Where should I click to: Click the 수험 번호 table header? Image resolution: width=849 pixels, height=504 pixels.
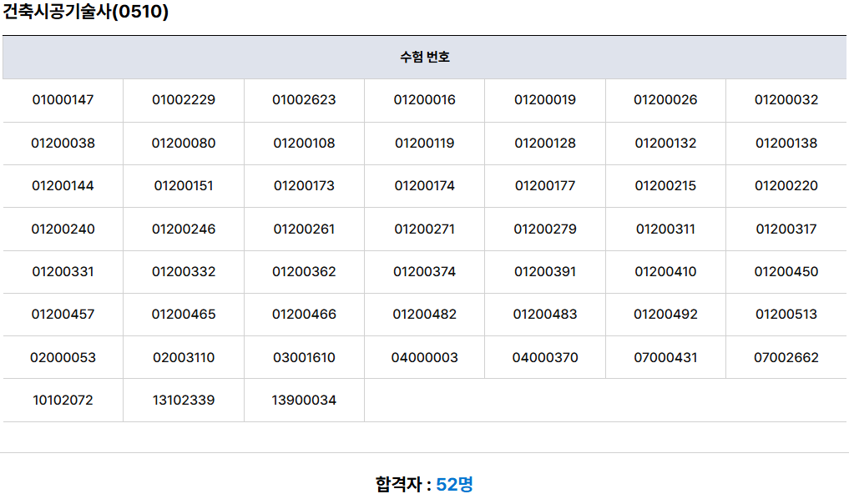[x=424, y=57]
